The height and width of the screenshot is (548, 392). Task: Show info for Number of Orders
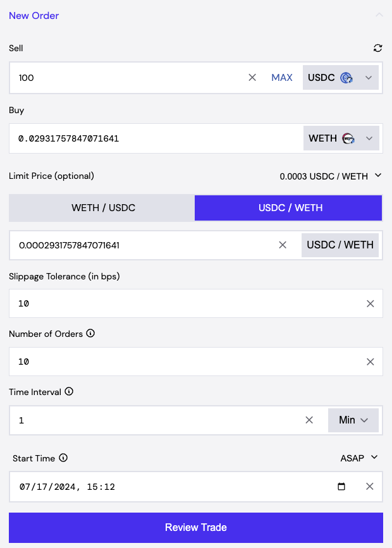[x=90, y=334]
